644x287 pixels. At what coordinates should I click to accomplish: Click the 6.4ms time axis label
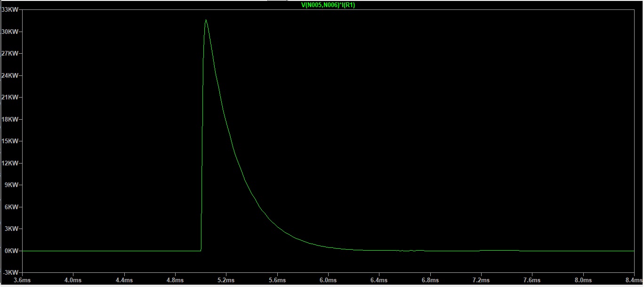click(379, 280)
